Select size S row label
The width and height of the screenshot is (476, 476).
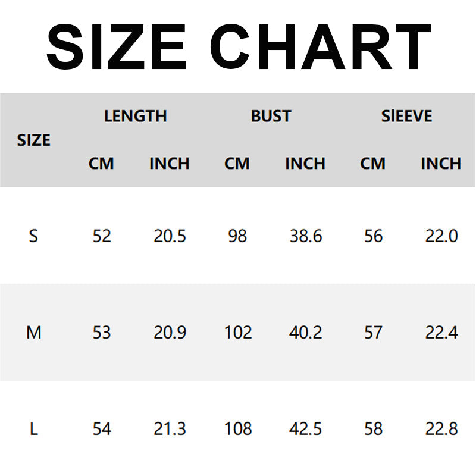pos(33,236)
